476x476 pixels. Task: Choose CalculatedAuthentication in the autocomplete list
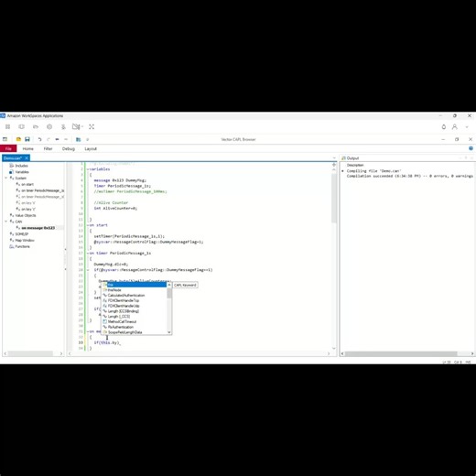coord(135,296)
